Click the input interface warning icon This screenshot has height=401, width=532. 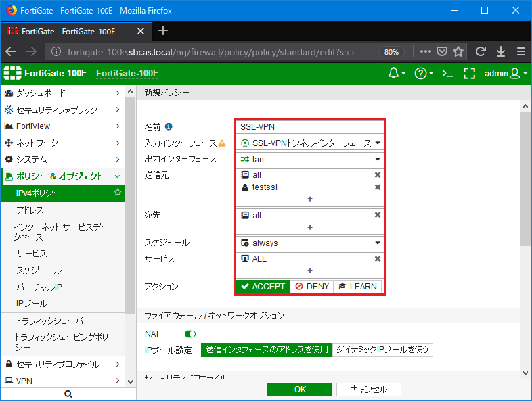pyautogui.click(x=222, y=143)
